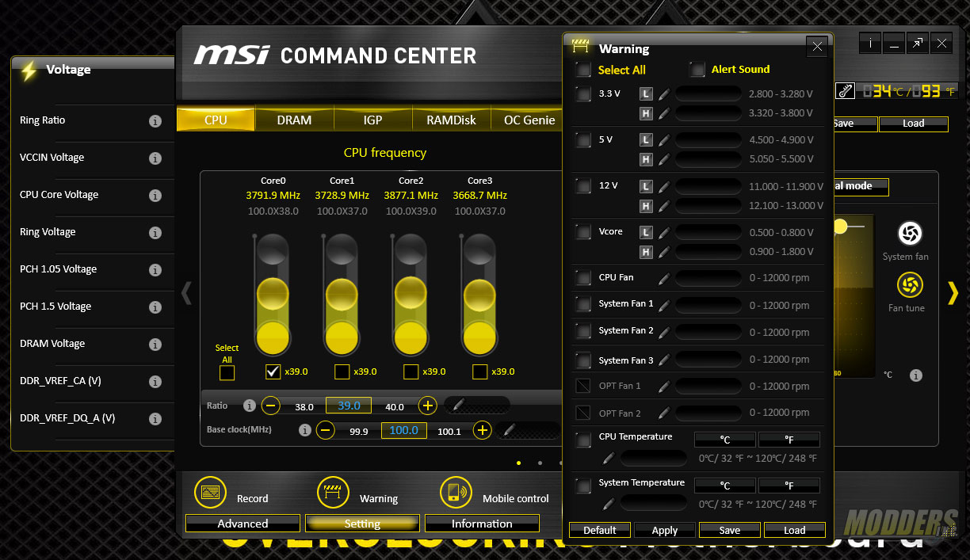Edit System Fan 1 warning pencil
This screenshot has width=970, height=560.
(663, 305)
